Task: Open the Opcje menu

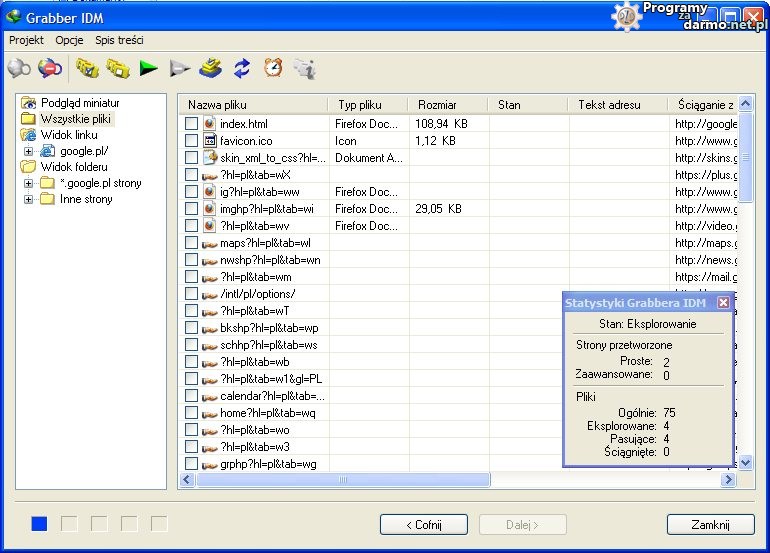Action: [69, 41]
